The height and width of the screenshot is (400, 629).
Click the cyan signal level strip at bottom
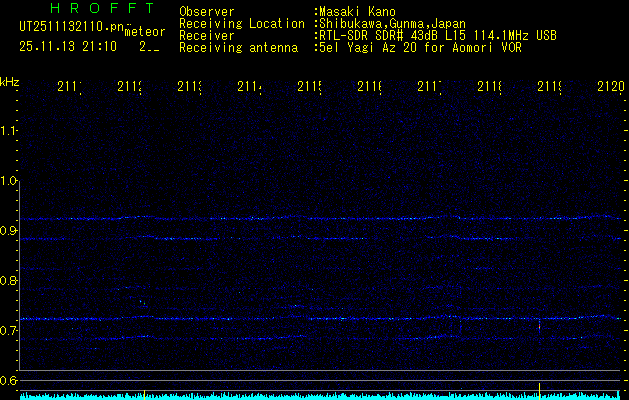[320, 396]
